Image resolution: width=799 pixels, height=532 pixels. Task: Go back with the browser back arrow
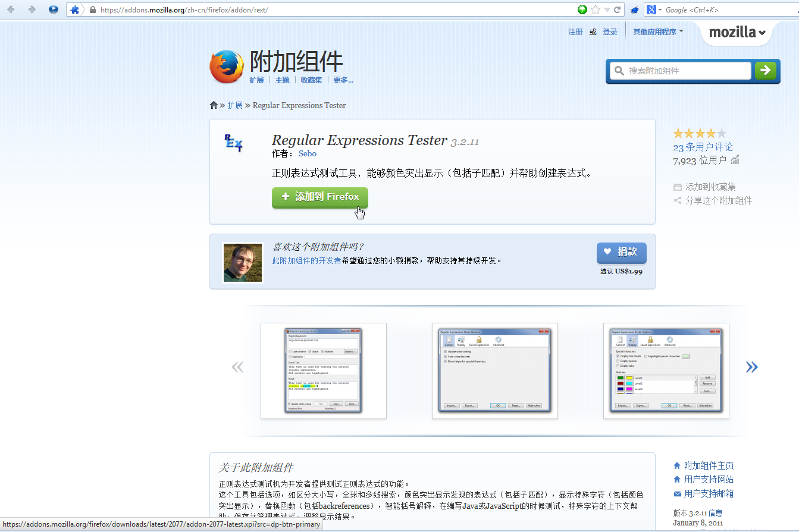(11, 10)
